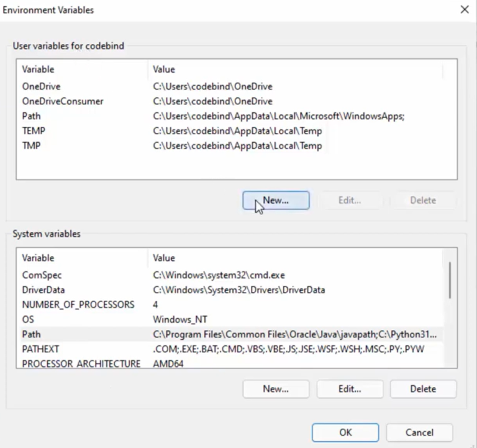Select the OneDriveConsumer user variable
Screen dimensions: 477x448
(63, 101)
